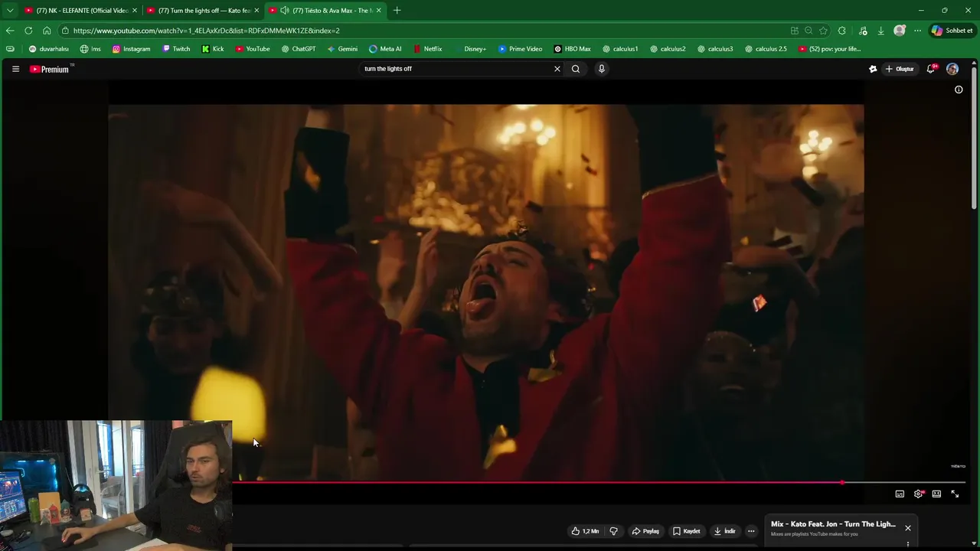Click the İndir download button

click(724, 531)
